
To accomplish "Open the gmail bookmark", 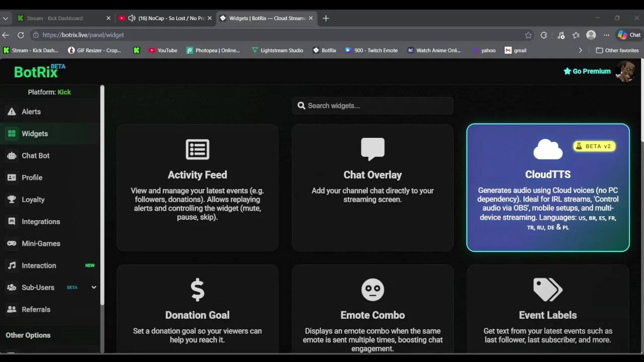I will tap(516, 50).
